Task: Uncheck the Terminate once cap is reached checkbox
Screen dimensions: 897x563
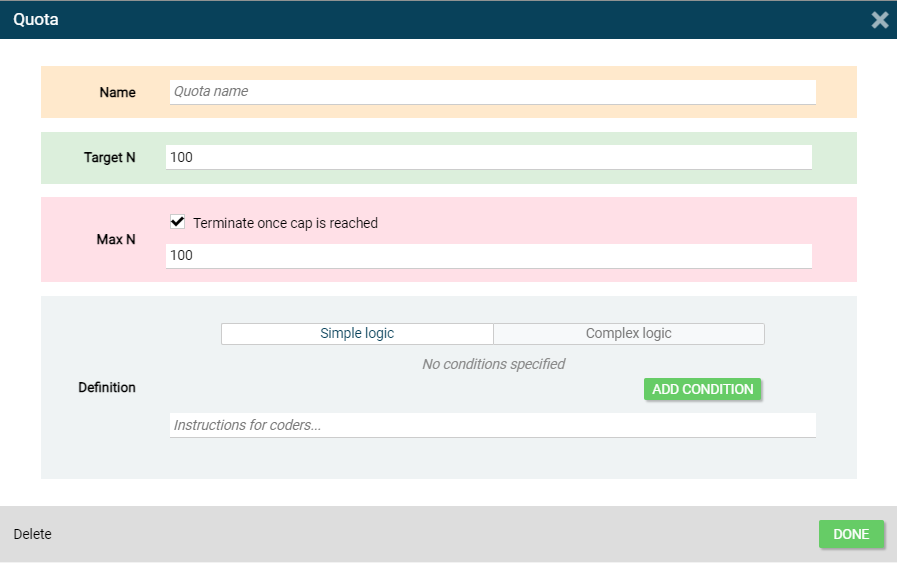Action: (x=178, y=223)
